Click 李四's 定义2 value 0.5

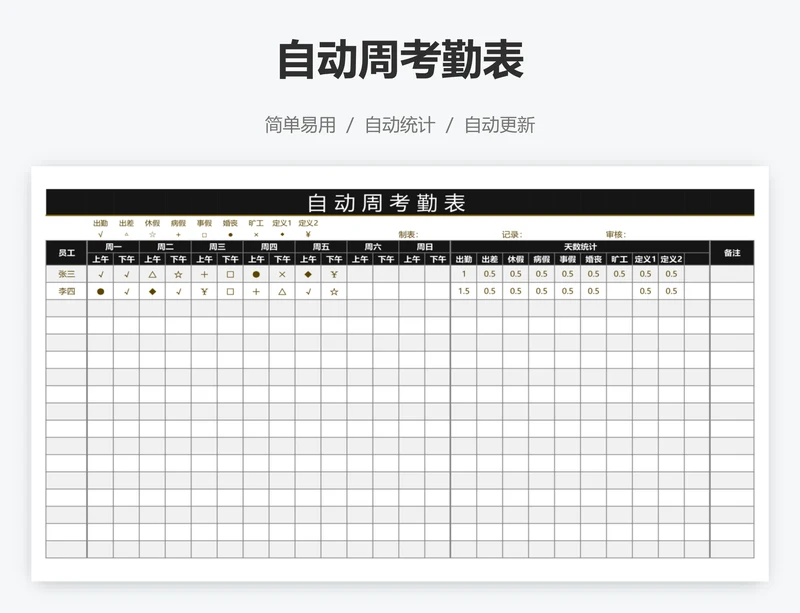671,291
